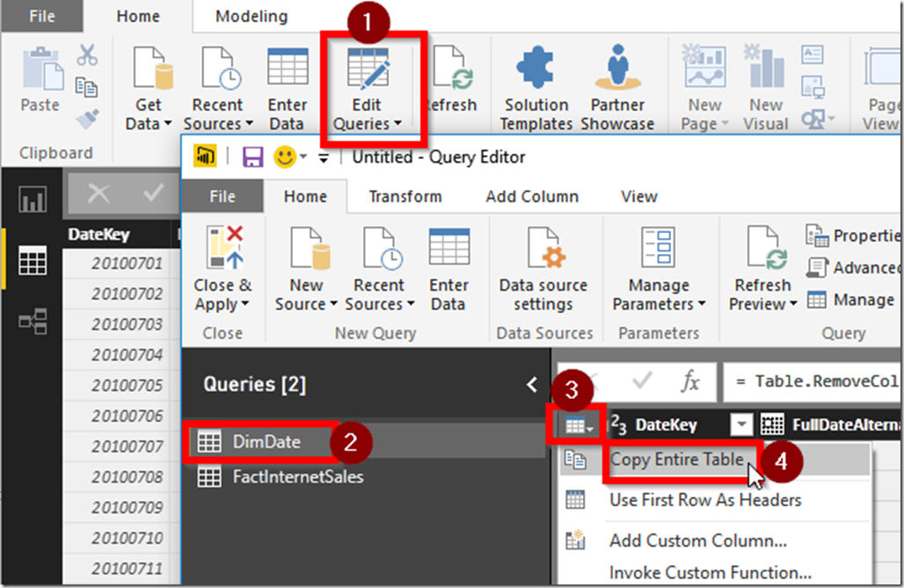Expand Close & Apply dropdown arrow

point(245,304)
